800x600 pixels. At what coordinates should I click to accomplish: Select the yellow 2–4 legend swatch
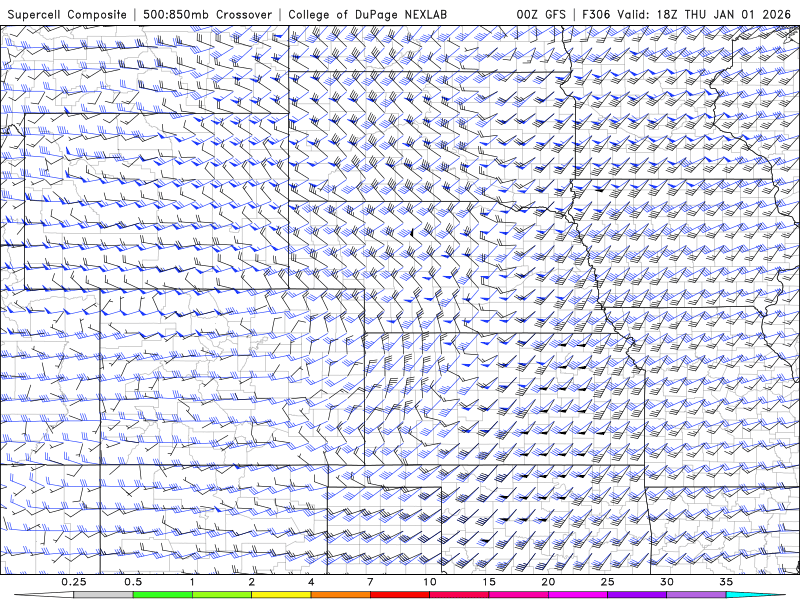coord(281,595)
